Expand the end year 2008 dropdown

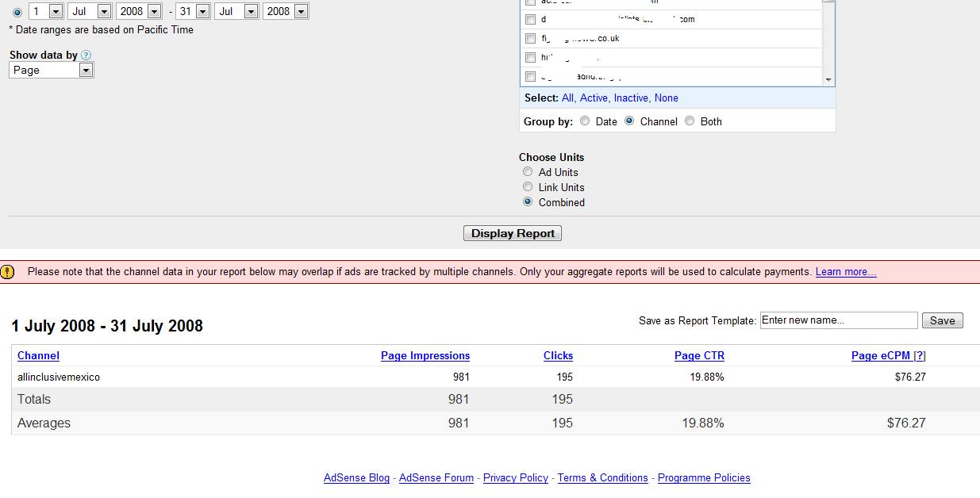301,12
